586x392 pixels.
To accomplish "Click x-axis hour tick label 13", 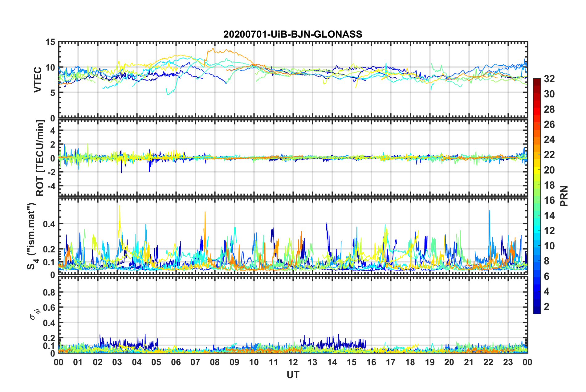I will (312, 362).
